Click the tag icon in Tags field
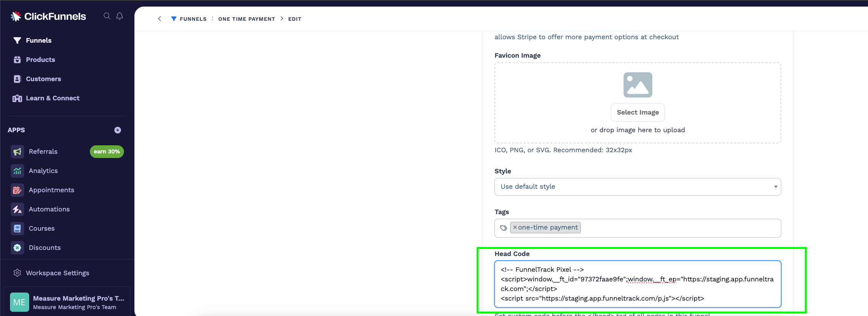868x316 pixels. (504, 228)
